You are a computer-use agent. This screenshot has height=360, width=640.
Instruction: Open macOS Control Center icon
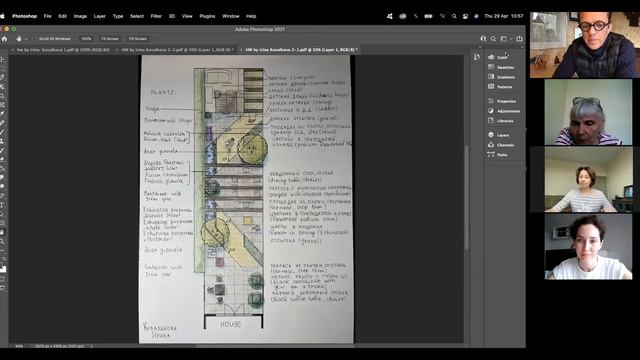[x=465, y=16]
